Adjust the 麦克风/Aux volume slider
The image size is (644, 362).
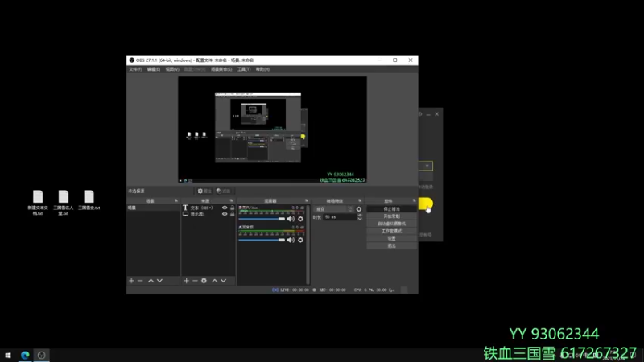262,219
